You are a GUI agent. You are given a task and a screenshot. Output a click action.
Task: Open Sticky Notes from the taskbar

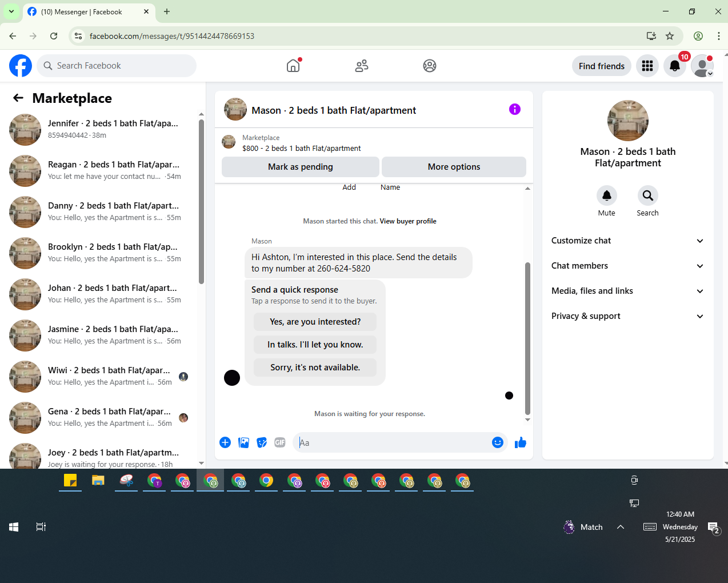coord(70,481)
